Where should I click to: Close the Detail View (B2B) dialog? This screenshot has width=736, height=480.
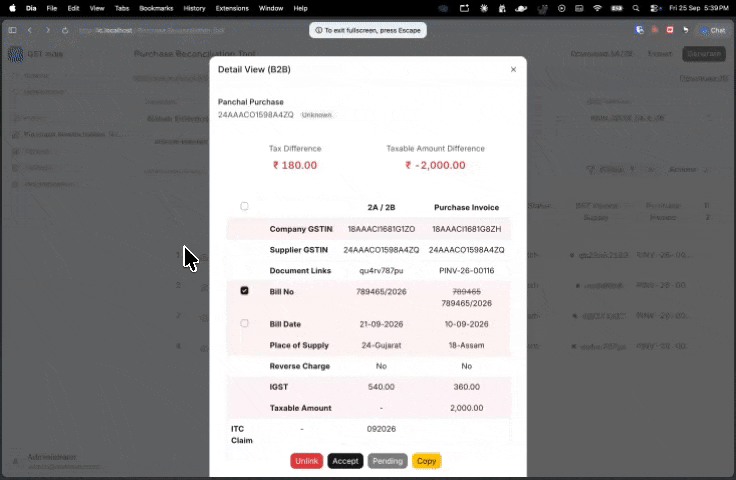(x=513, y=69)
